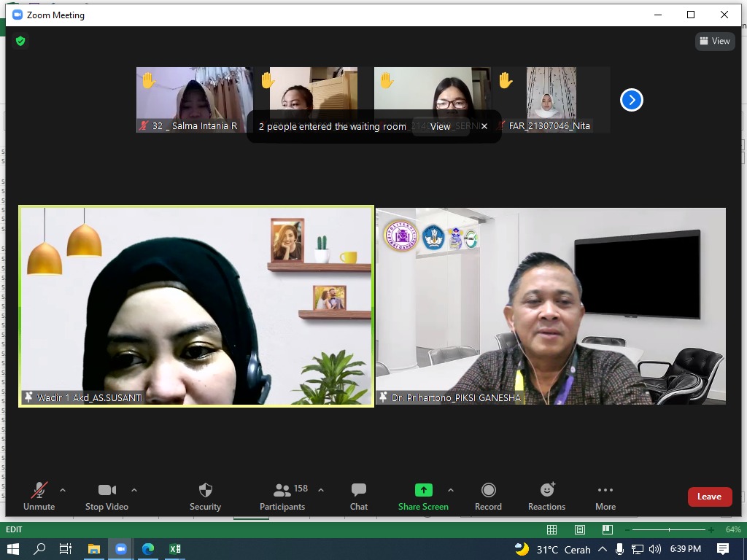
Task: Click pin icon on Wadir 1 Akd_AS.SUSANTI label
Action: (28, 397)
